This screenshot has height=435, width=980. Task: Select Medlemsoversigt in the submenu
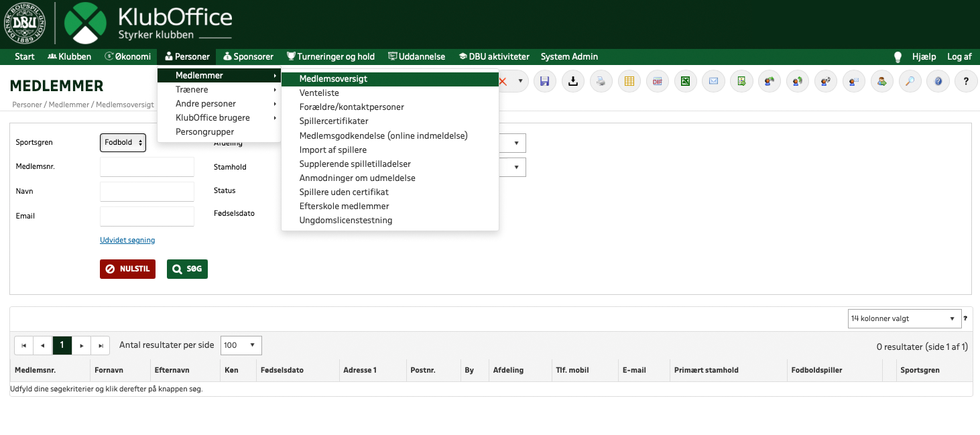point(390,79)
